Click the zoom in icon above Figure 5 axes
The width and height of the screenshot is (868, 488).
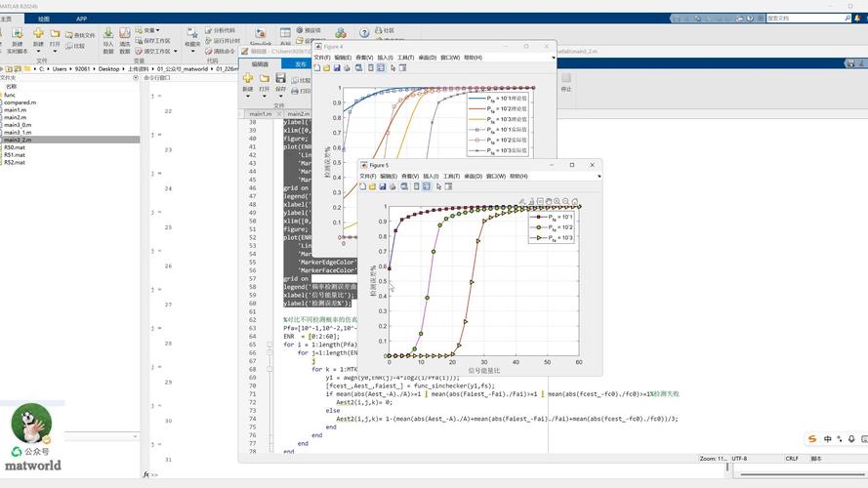click(558, 201)
